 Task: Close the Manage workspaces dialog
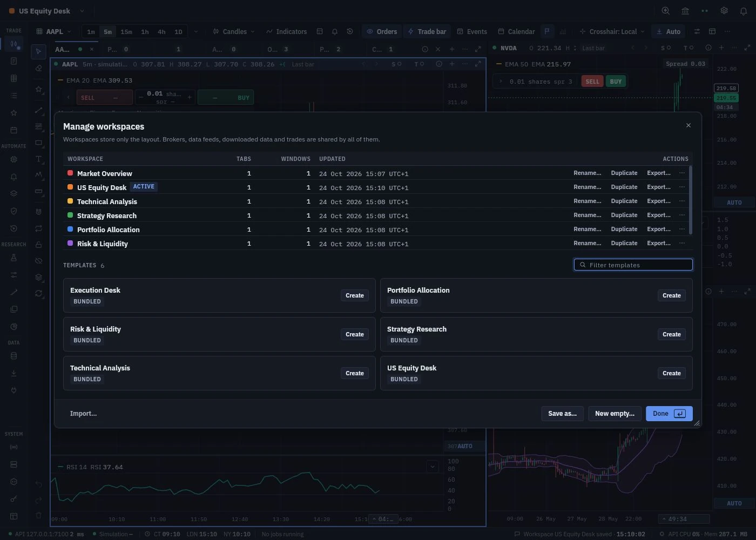coord(688,125)
